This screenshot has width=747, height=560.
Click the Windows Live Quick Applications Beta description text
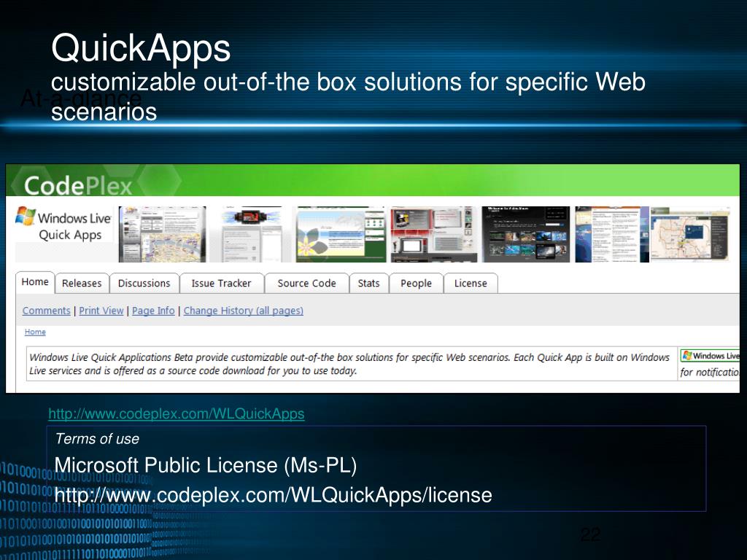[349, 364]
